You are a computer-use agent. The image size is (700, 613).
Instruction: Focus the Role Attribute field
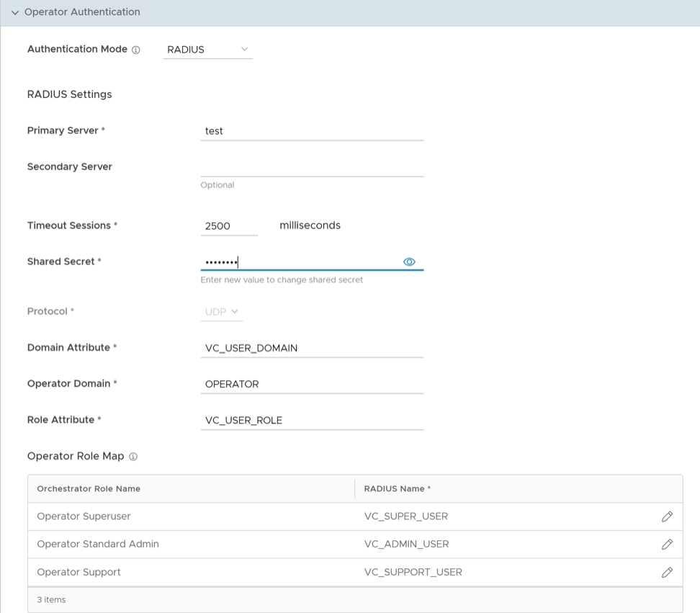point(311,420)
